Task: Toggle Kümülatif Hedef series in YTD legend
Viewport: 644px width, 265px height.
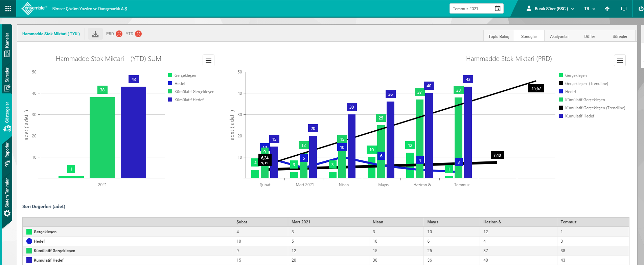Action: (189, 100)
